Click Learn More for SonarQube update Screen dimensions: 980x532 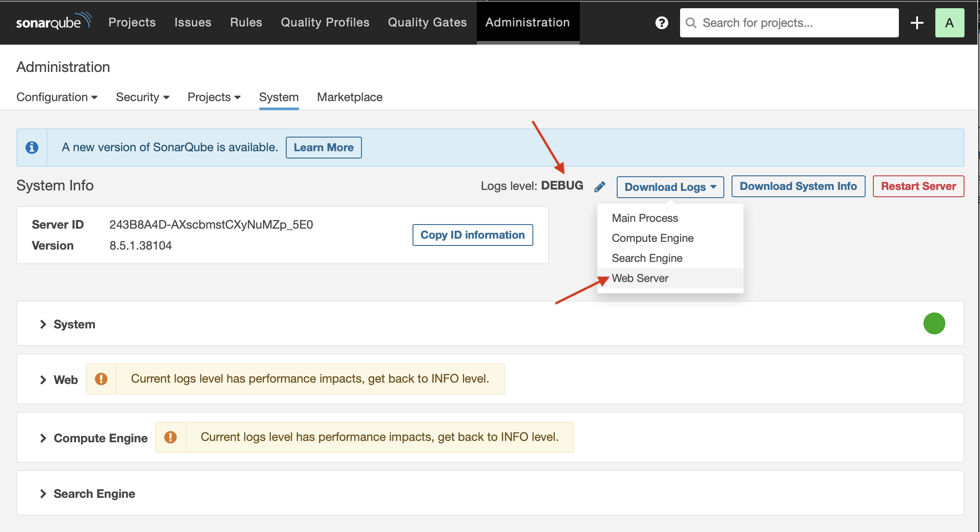point(324,148)
